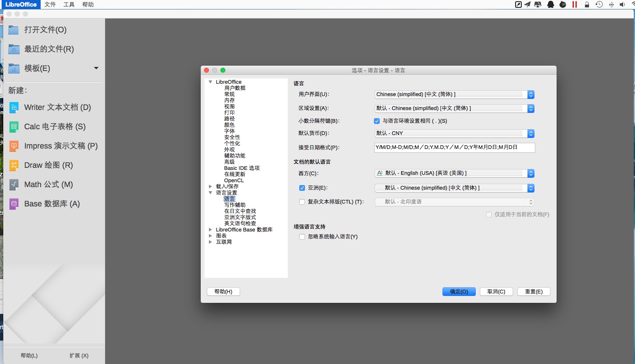Click the Bluetooth icon in the menu bar
635x364 pixels.
point(611,5)
